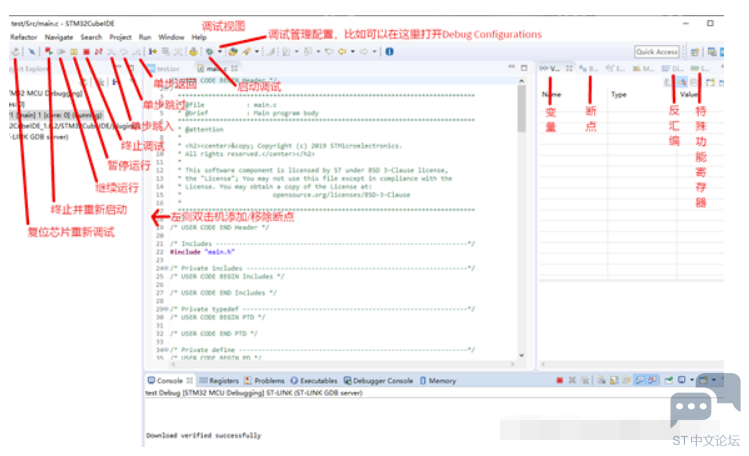Click the Value column header in Variables
Screen dimensions: 749x456
tap(689, 95)
